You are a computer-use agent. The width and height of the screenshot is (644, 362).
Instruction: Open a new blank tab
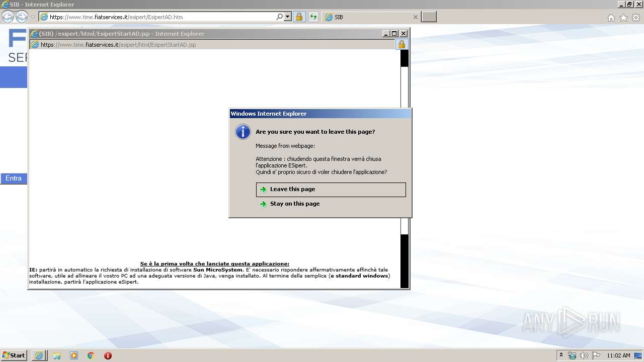coord(429,17)
